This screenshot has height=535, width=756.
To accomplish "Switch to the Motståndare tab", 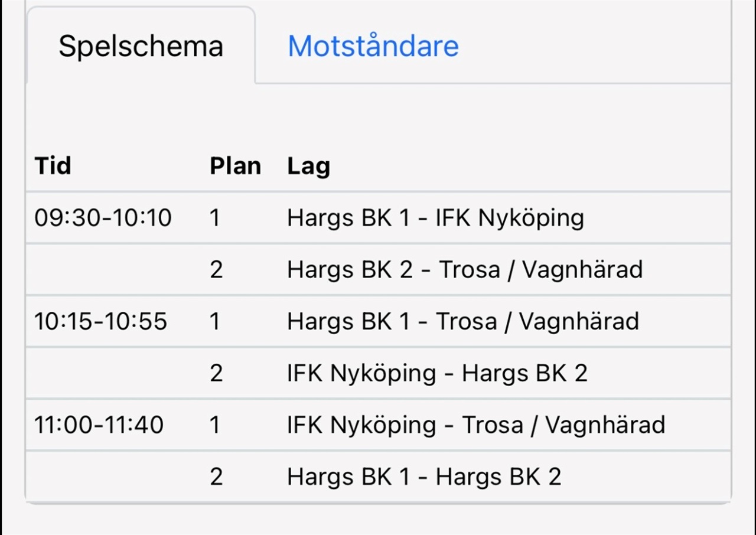I will point(373,46).
